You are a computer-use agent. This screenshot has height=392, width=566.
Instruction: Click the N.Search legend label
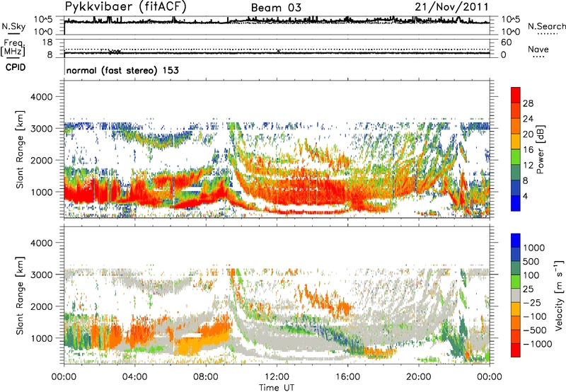[546, 26]
